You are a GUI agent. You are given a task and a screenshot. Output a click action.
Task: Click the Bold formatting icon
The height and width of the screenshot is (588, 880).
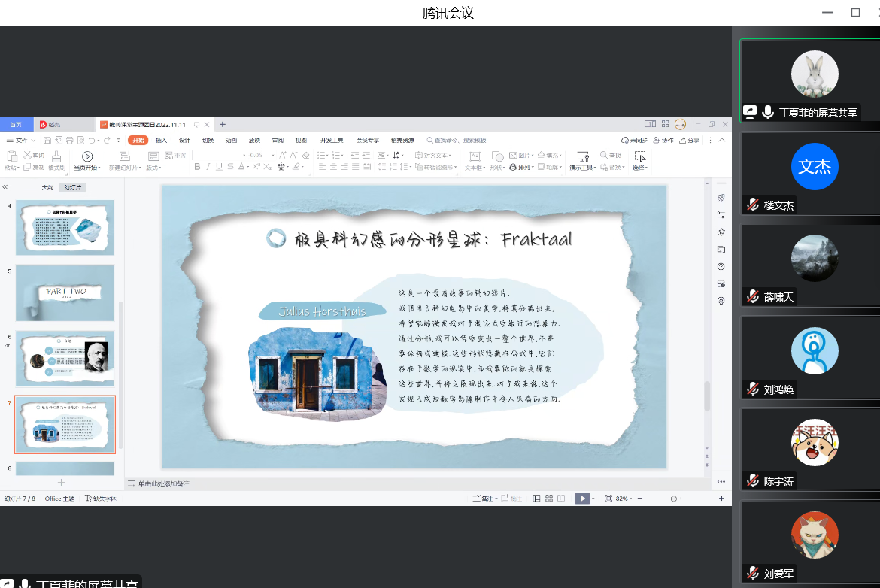[197, 167]
